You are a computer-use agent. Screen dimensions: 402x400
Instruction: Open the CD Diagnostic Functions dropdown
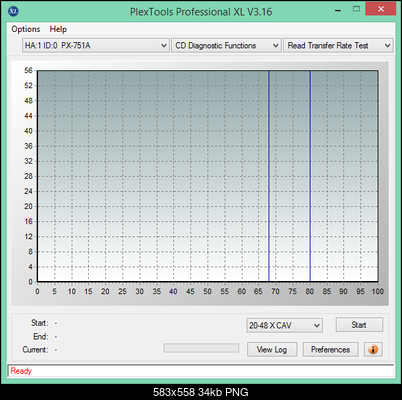(x=226, y=45)
